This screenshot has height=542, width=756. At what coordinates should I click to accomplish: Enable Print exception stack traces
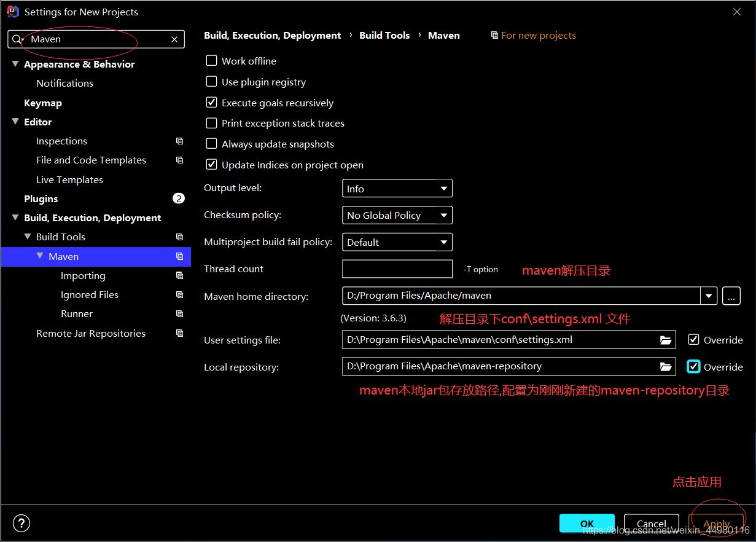coord(212,124)
